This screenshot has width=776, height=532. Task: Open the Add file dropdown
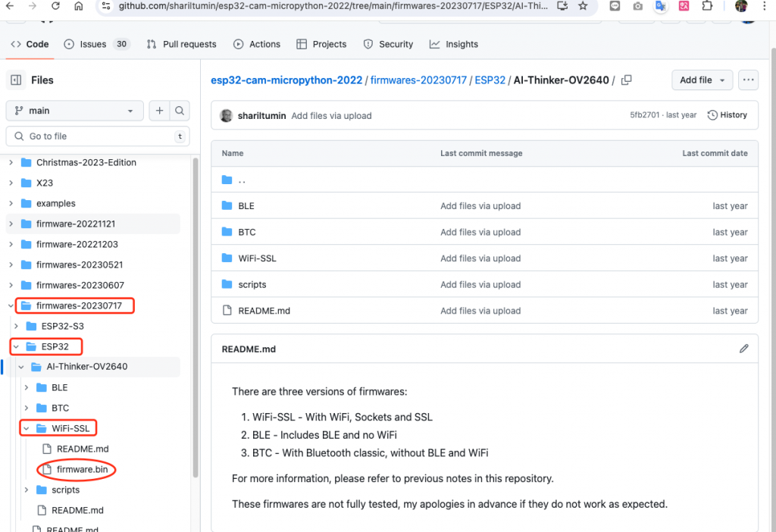702,80
